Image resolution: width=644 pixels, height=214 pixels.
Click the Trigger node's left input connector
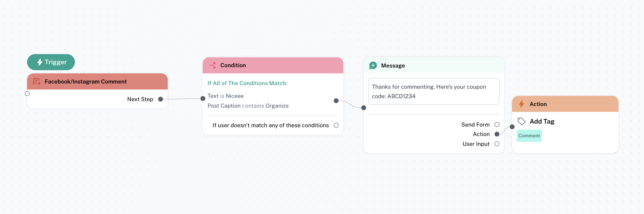click(27, 94)
